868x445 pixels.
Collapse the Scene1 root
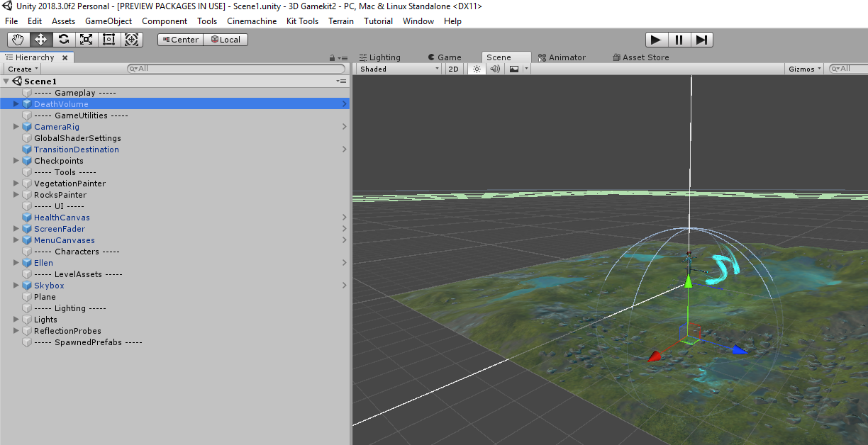7,81
